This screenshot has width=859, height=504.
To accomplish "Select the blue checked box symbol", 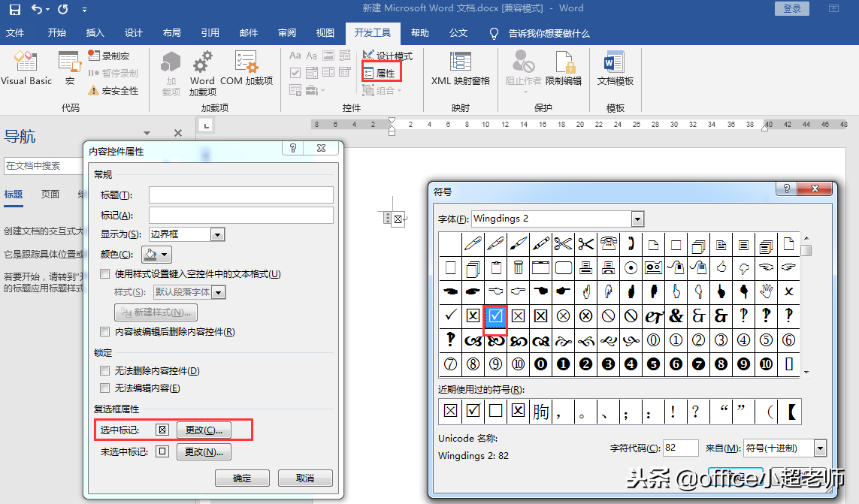I will [x=495, y=316].
